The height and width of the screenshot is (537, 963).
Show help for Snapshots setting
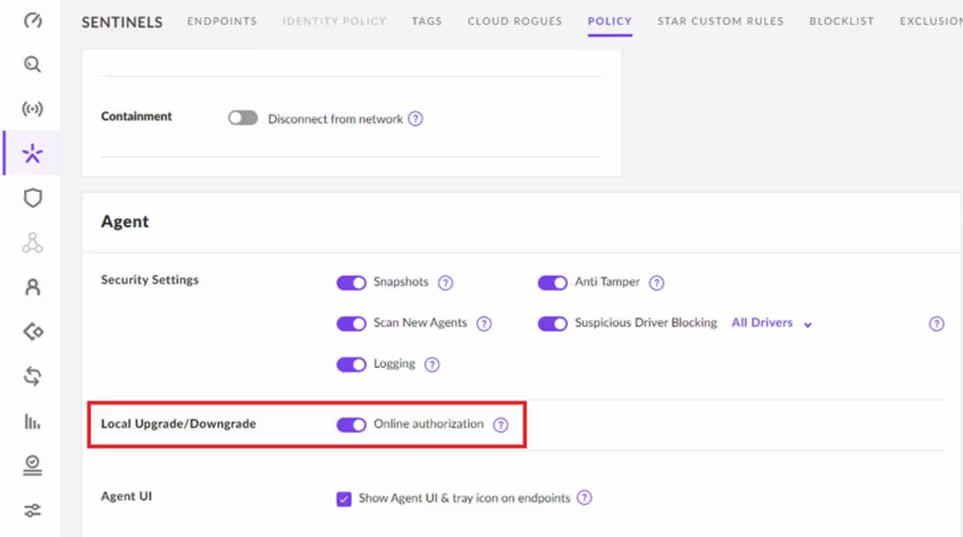(x=445, y=283)
